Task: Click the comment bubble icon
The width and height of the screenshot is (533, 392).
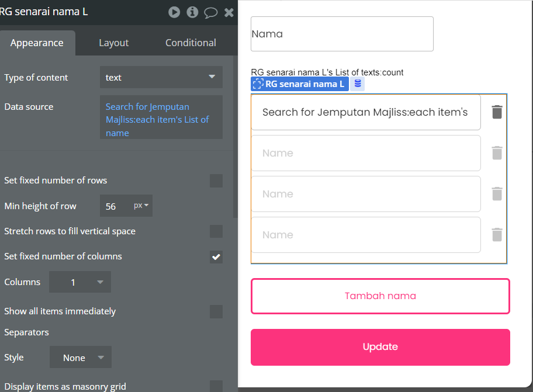Action: [210, 12]
